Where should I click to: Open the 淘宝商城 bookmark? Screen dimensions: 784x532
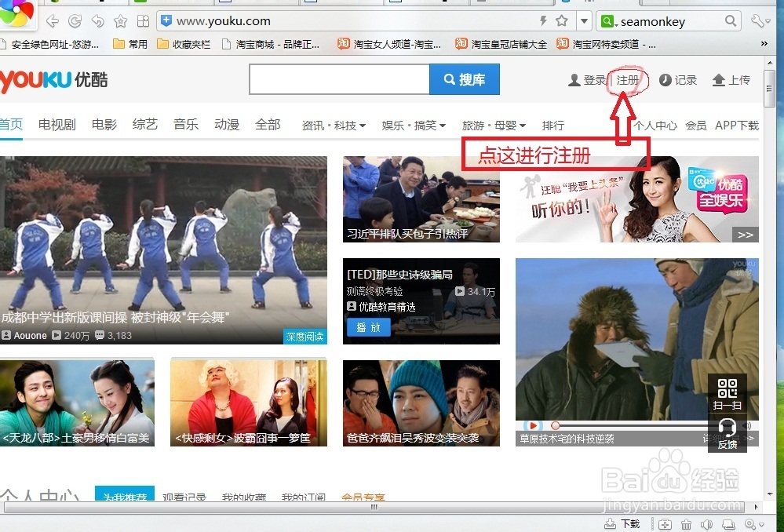click(271, 45)
